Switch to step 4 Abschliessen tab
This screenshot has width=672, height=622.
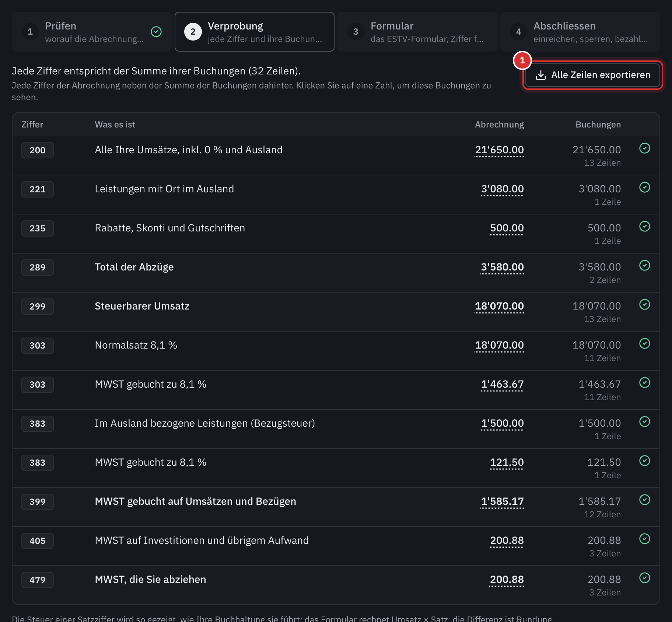click(x=580, y=32)
